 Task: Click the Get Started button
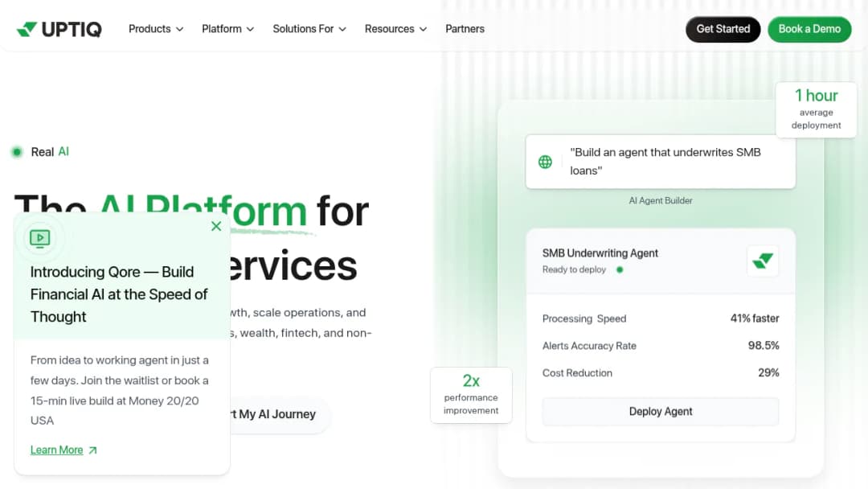pyautogui.click(x=723, y=29)
